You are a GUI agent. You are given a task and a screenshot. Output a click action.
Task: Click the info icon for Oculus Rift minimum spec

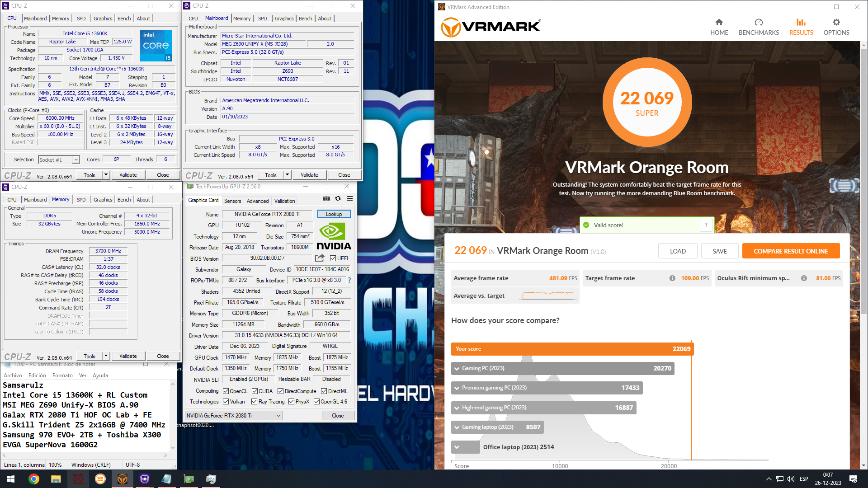click(x=804, y=278)
